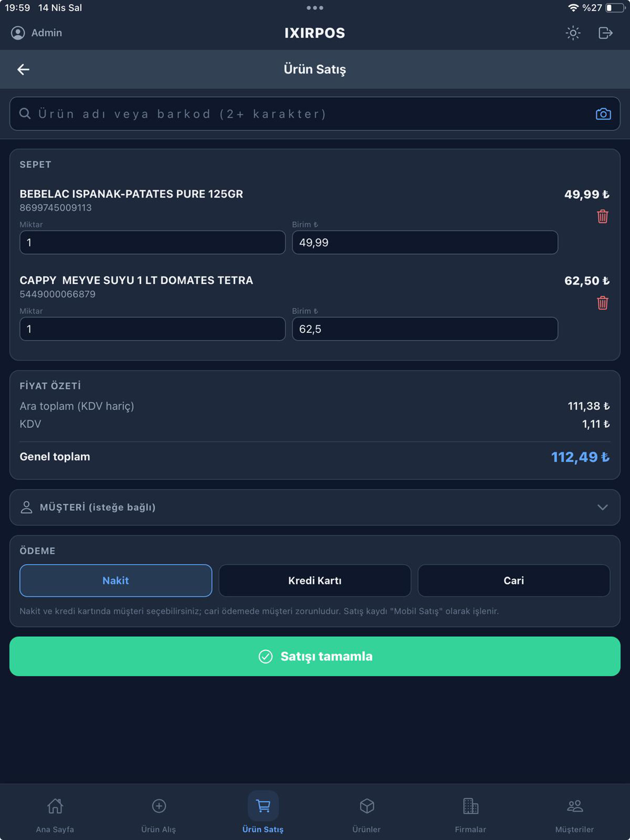
Task: Open the Müşteriler people tab
Action: (x=574, y=812)
